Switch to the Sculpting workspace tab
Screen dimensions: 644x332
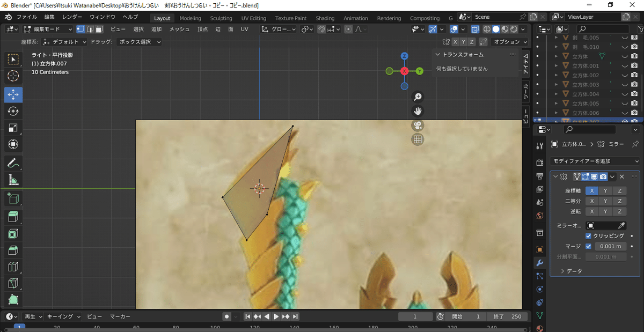[x=221, y=18]
